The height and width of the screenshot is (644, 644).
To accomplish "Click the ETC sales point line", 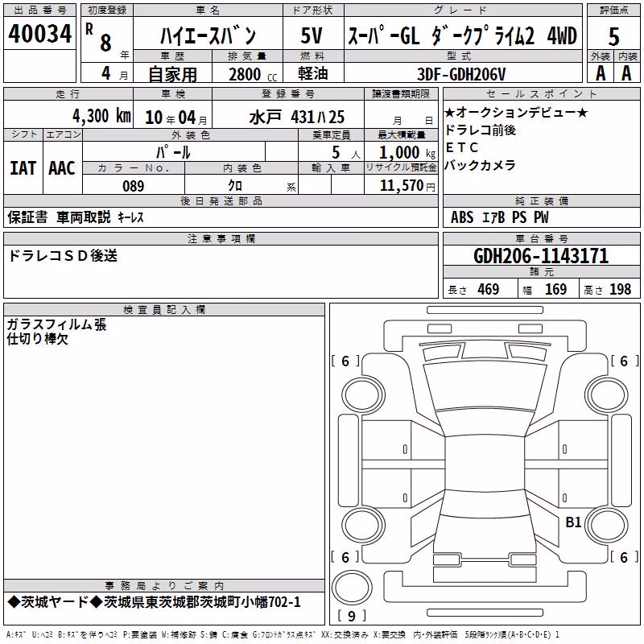I will pos(462,147).
